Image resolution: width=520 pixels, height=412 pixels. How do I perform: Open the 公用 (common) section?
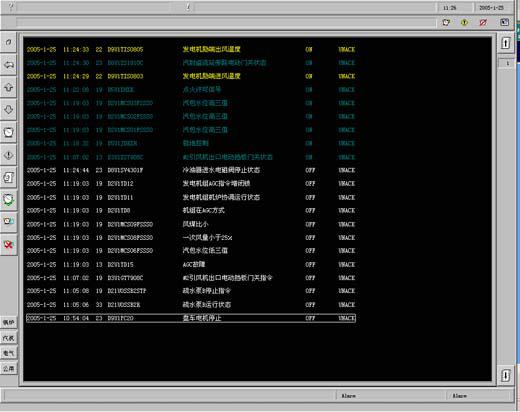pyautogui.click(x=9, y=368)
